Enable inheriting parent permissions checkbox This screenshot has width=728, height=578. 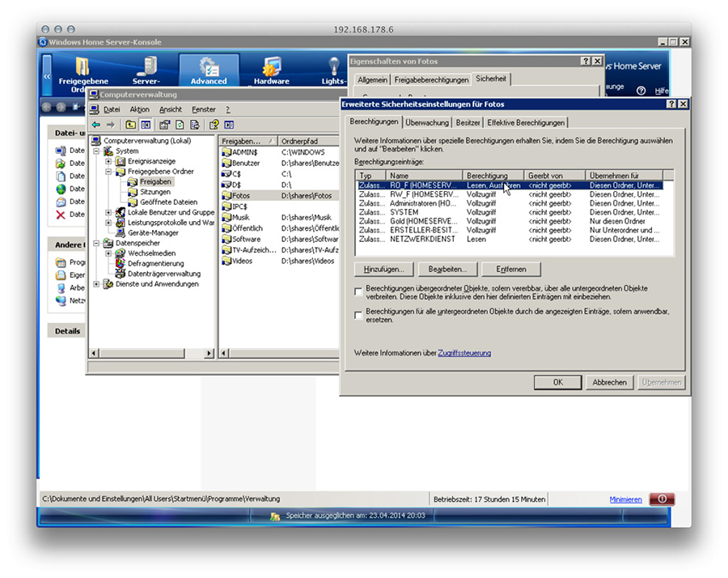pos(358,291)
